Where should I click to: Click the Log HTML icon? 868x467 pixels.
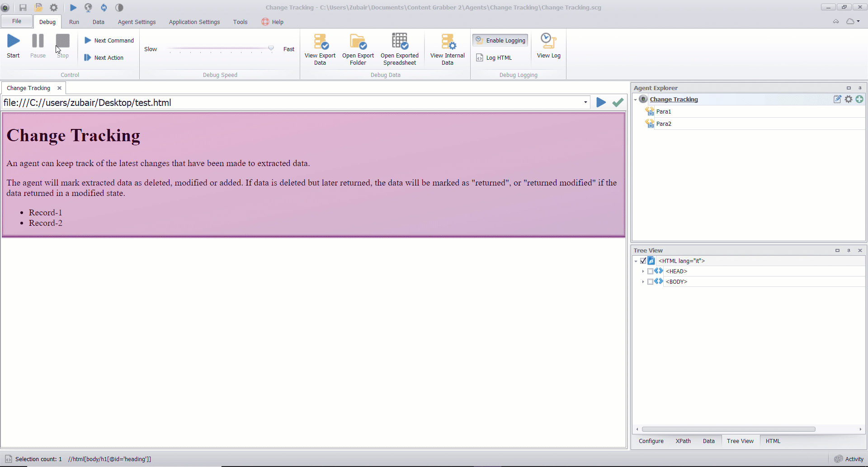click(x=479, y=57)
